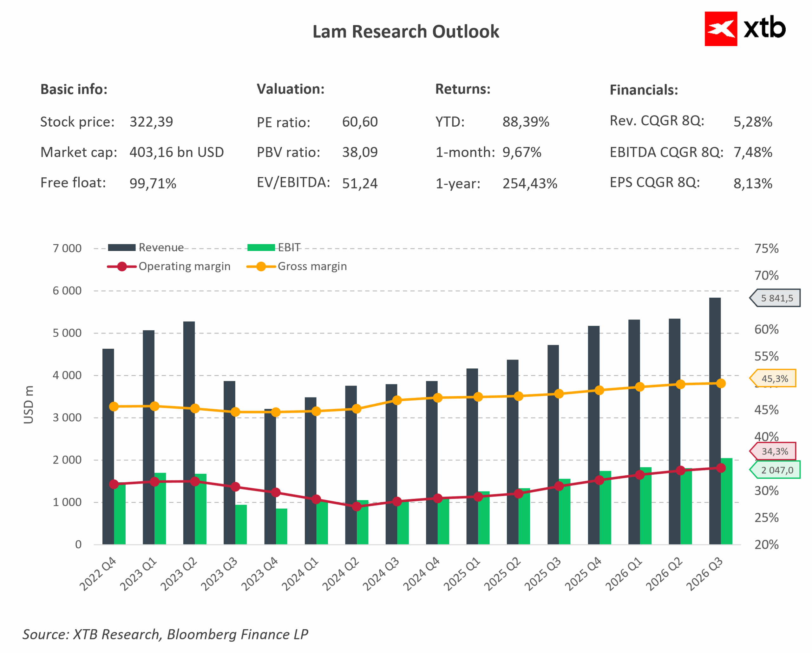Click the 2026 Q3 operating margin data point
The height and width of the screenshot is (653, 812).
pyautogui.click(x=721, y=468)
